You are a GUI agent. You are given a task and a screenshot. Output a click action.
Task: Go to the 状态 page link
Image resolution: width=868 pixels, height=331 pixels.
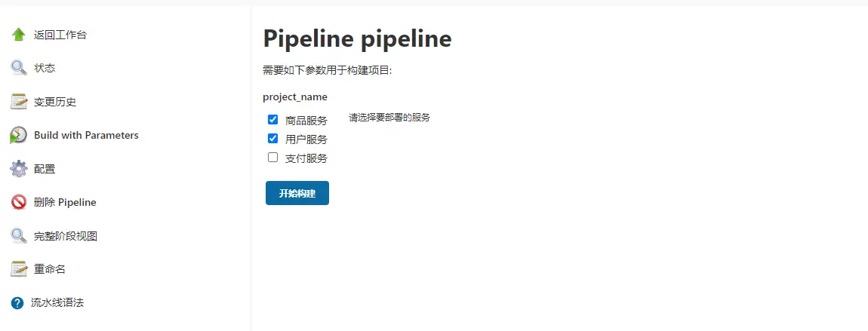point(45,68)
